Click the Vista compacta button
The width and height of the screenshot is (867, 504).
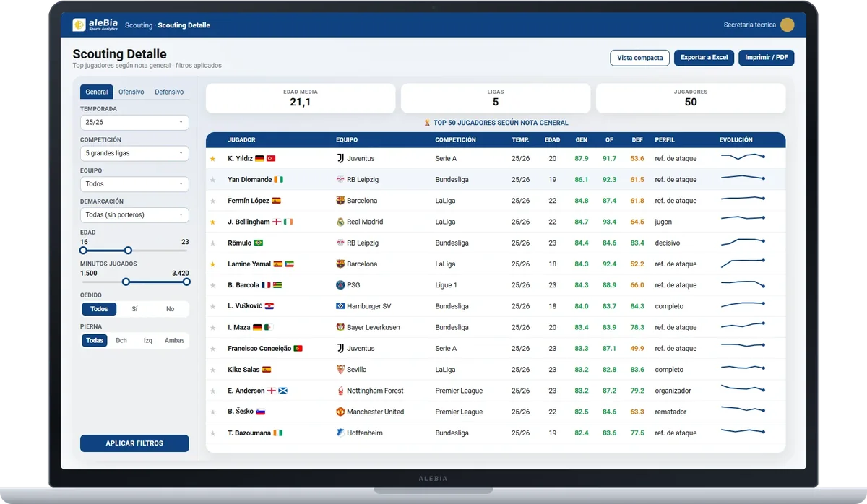tap(640, 58)
